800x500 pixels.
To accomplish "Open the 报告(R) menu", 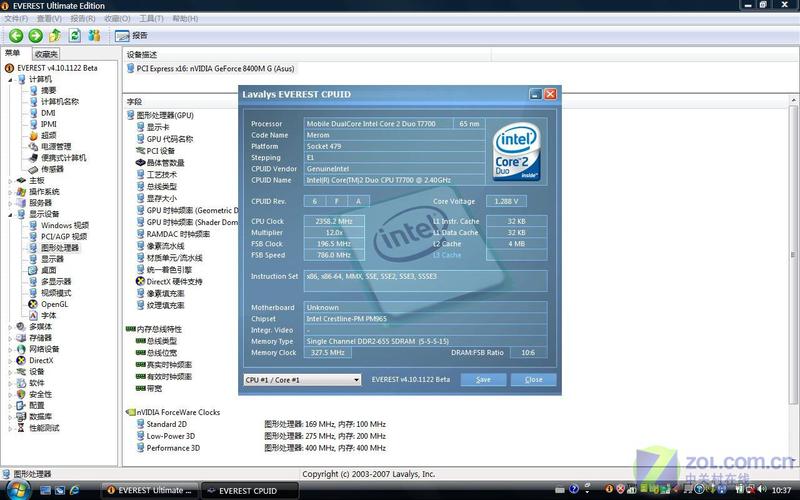I will 83,18.
